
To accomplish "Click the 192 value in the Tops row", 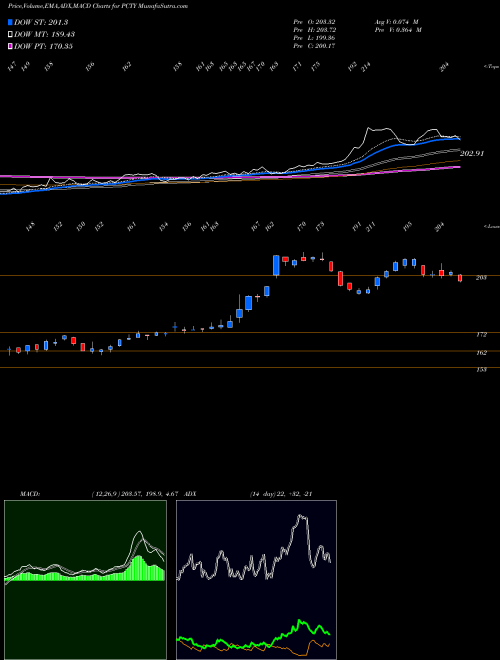I will coord(353,66).
